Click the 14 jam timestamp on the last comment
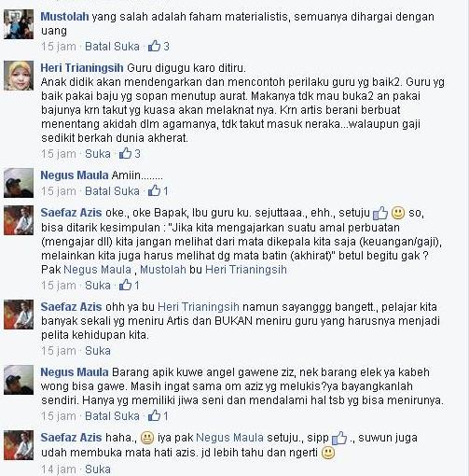The height and width of the screenshot is (476, 469). [59, 469]
